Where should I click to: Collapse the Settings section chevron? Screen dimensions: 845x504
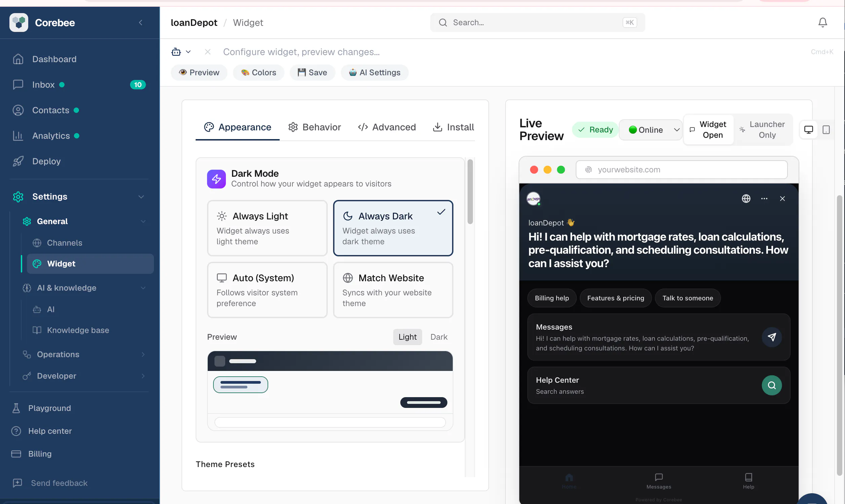coord(141,197)
